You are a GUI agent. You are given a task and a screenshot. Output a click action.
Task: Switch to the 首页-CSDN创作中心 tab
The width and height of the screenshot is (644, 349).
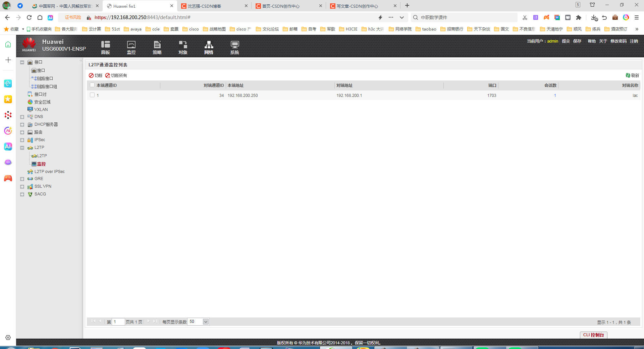289,6
